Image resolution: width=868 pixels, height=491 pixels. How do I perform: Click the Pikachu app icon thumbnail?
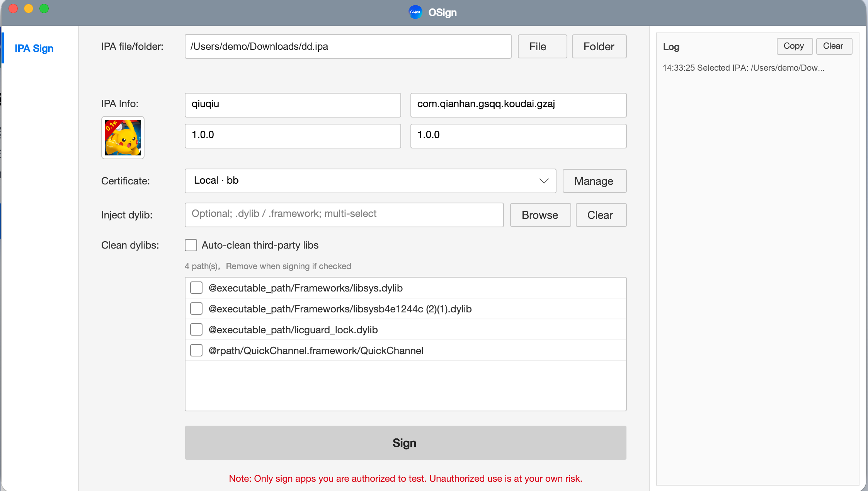pyautogui.click(x=123, y=138)
